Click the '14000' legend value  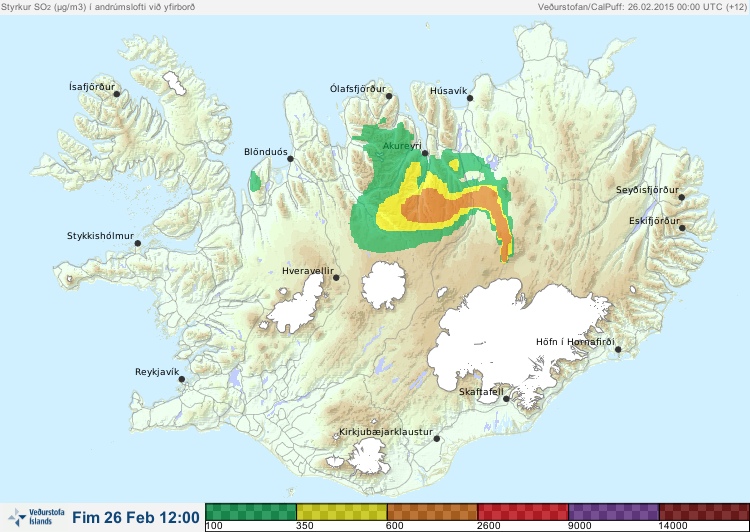tap(672, 526)
